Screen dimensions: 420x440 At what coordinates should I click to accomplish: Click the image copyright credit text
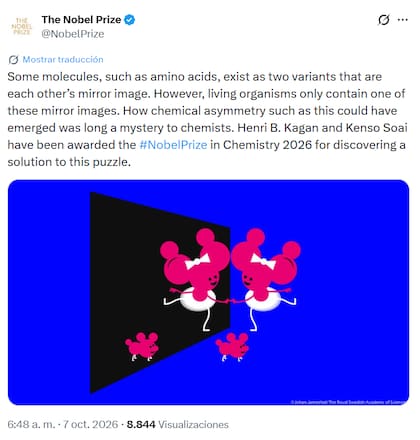(348, 402)
